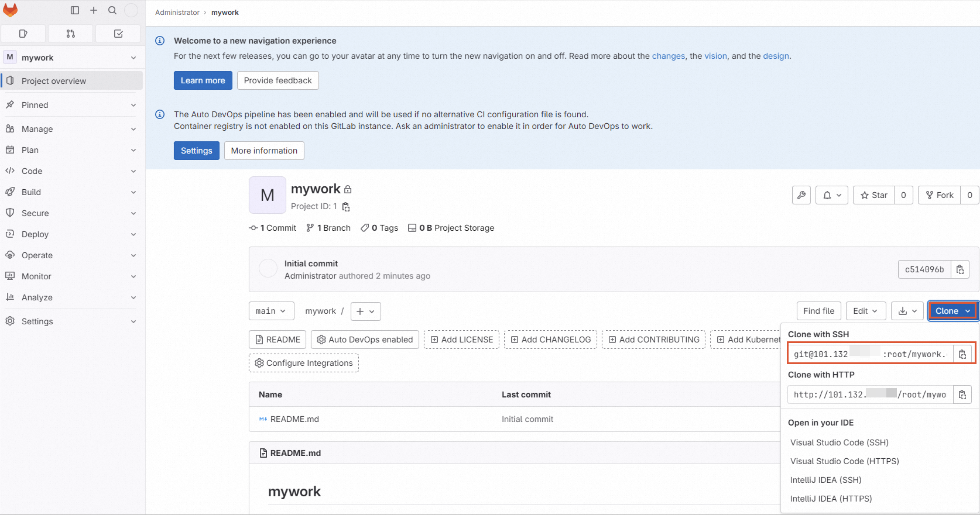Open 0 B Project Storage link

(451, 228)
